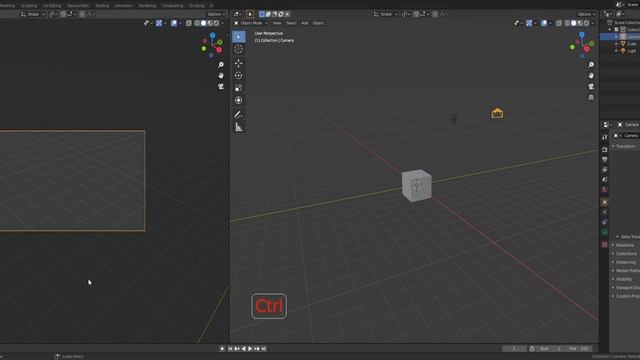This screenshot has width=640, height=360.
Task: Click the camera object in right viewport
Action: (x=497, y=113)
